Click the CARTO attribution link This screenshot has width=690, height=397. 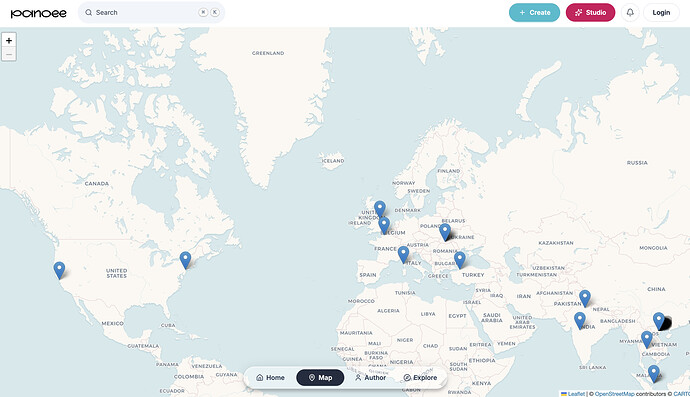click(x=681, y=394)
